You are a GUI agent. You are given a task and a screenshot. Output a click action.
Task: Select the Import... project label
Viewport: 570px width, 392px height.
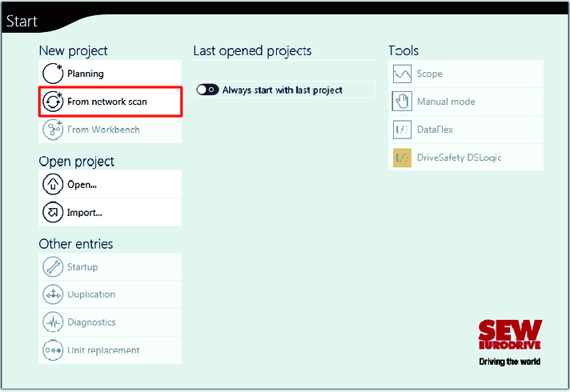[x=84, y=213]
